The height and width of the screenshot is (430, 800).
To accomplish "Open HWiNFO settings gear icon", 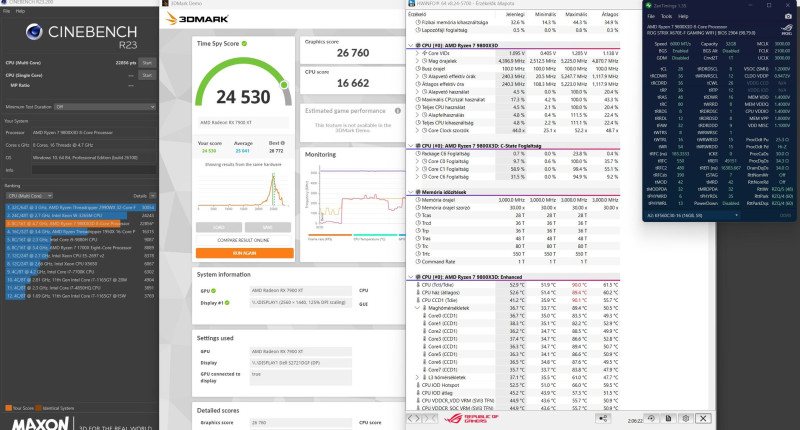I will coord(686,418).
